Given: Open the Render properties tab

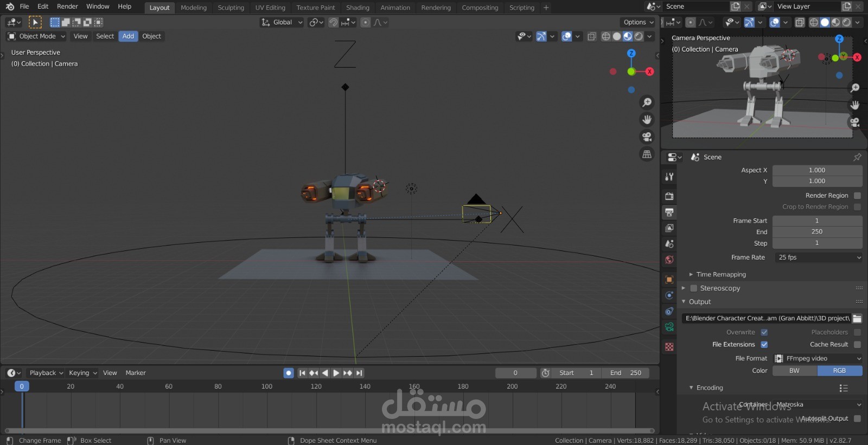Looking at the screenshot, I should tap(669, 196).
